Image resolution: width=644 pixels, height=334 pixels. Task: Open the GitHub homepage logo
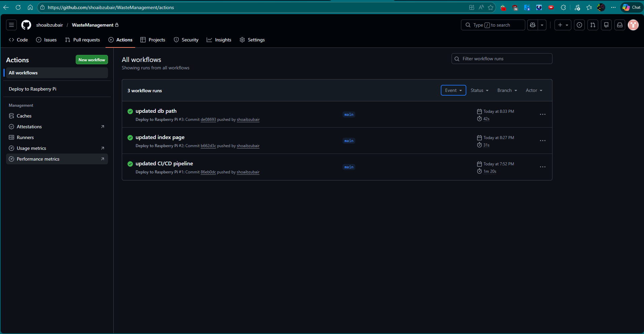click(x=26, y=25)
